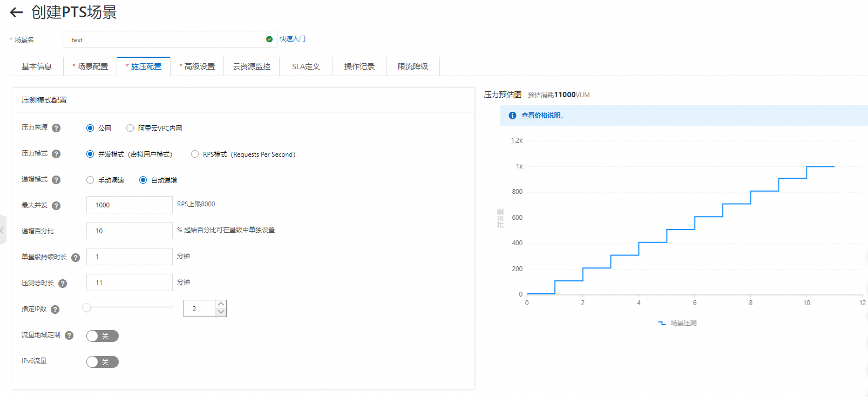The width and height of the screenshot is (868, 397).
Task: Expand the collapsed left side panel handle
Action: pyautogui.click(x=3, y=230)
